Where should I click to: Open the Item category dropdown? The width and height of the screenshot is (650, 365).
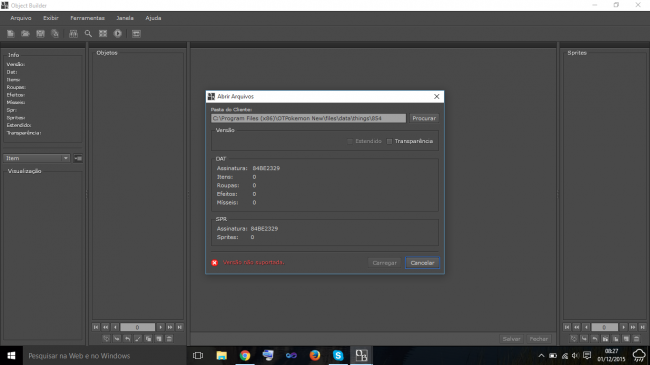[x=36, y=158]
